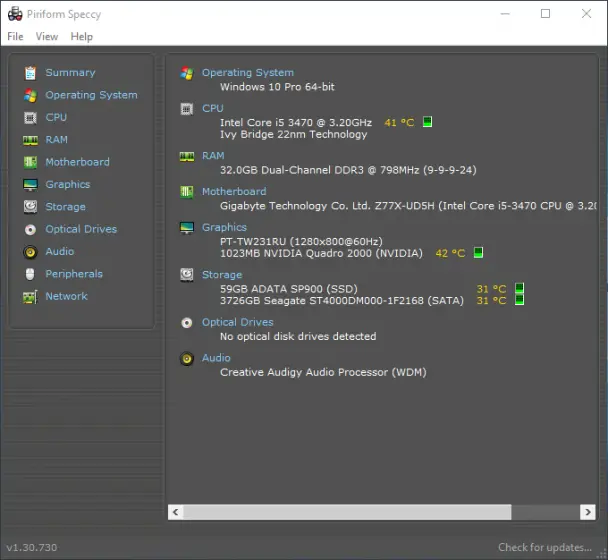
Task: Click the text Windows 10 Pro 64-bit
Action: coord(277,87)
